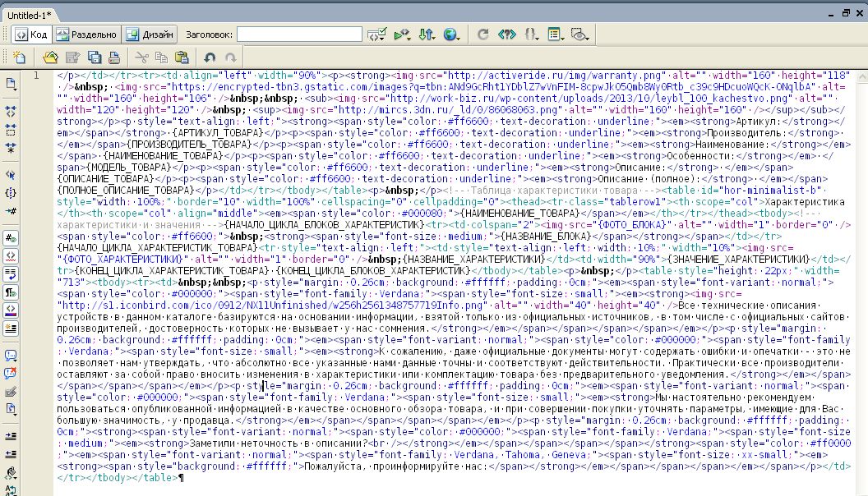Open move or convert CSS dropdown
This screenshot has height=496, width=868.
[x=11, y=473]
